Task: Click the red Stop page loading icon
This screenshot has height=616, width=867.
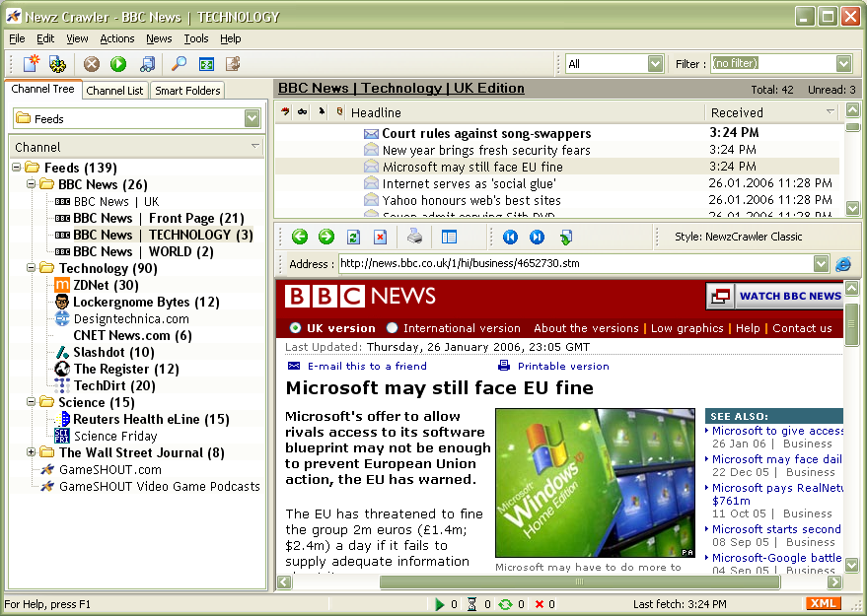Action: (x=380, y=237)
